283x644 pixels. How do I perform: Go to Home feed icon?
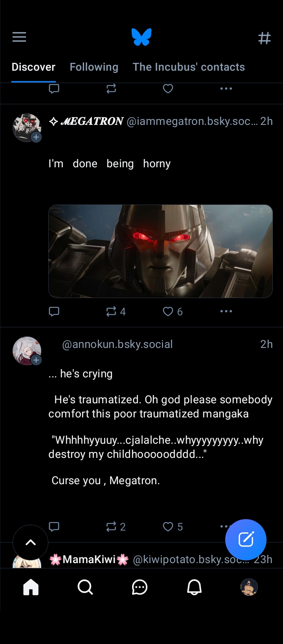31,587
